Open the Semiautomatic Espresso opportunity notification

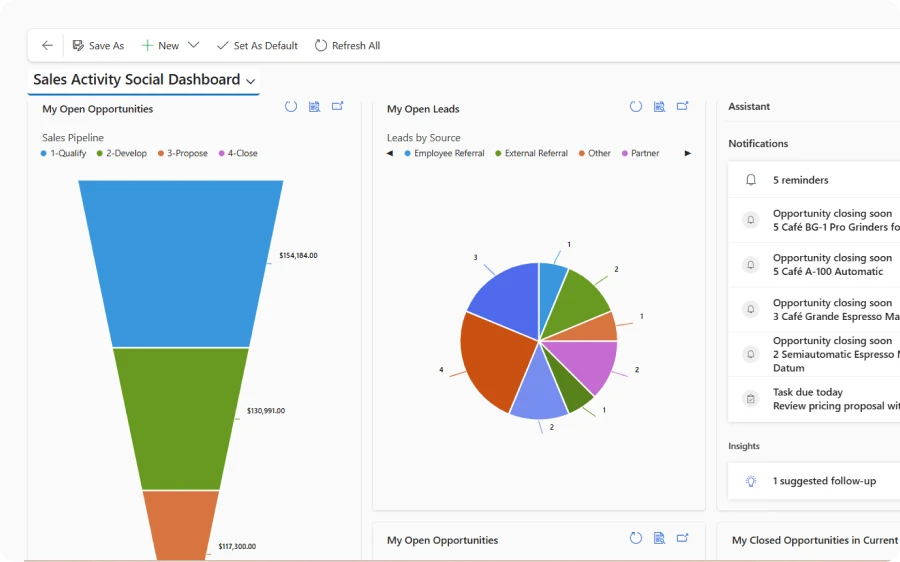pos(813,354)
